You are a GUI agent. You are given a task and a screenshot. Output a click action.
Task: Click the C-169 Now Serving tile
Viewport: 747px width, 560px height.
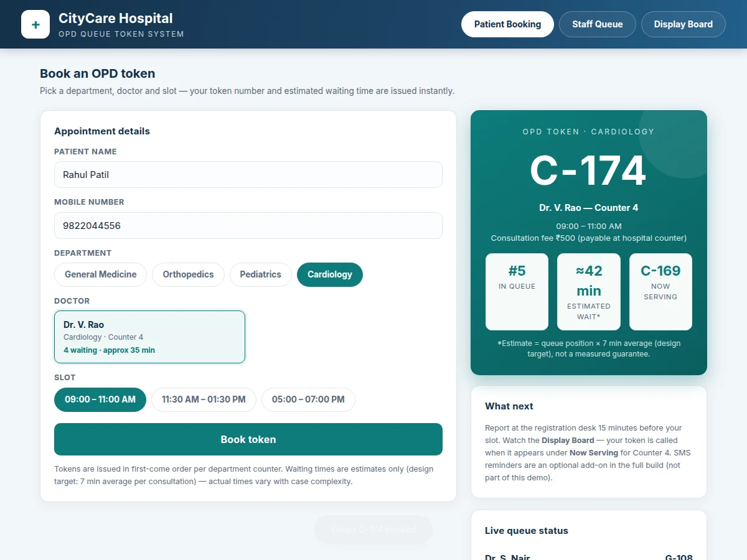click(x=660, y=291)
